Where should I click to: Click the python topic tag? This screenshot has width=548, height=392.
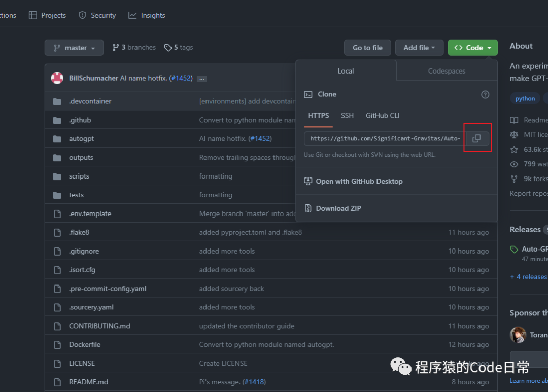pyautogui.click(x=525, y=98)
